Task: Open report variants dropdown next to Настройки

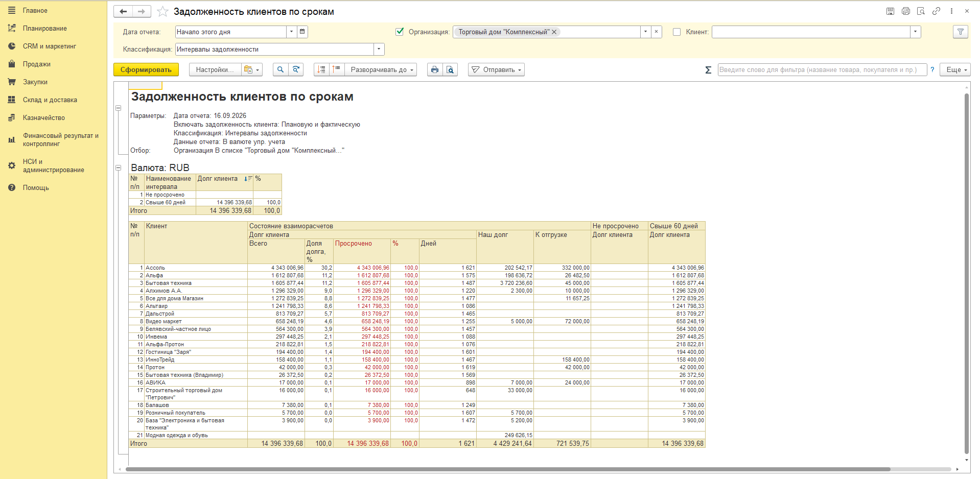Action: [252, 70]
